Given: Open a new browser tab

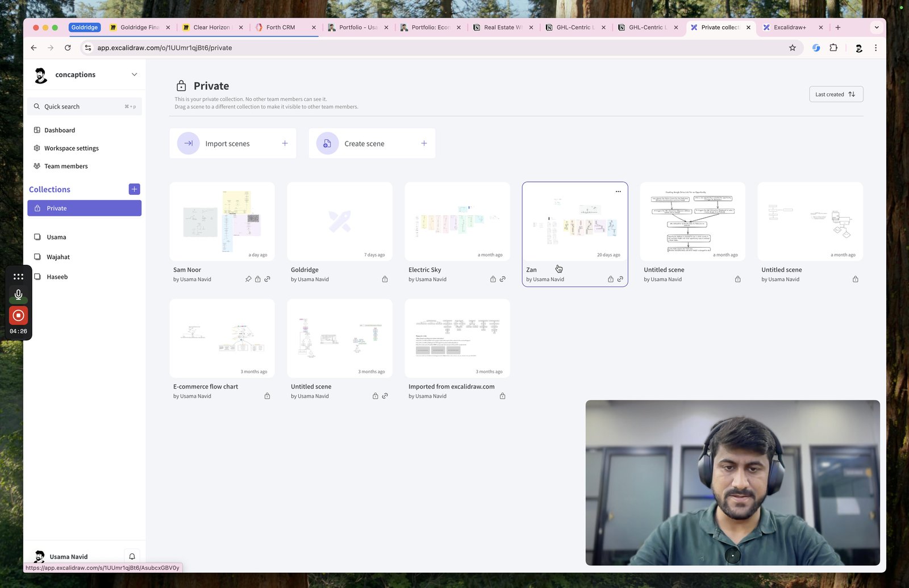Looking at the screenshot, I should coord(837,27).
